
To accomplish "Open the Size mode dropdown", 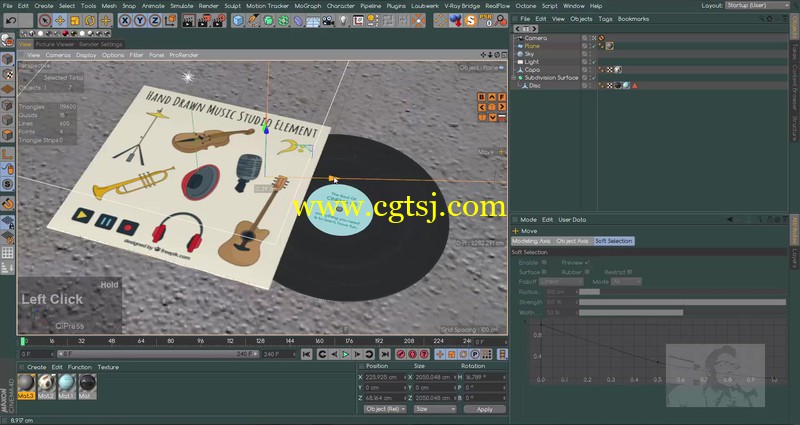I will [x=435, y=409].
